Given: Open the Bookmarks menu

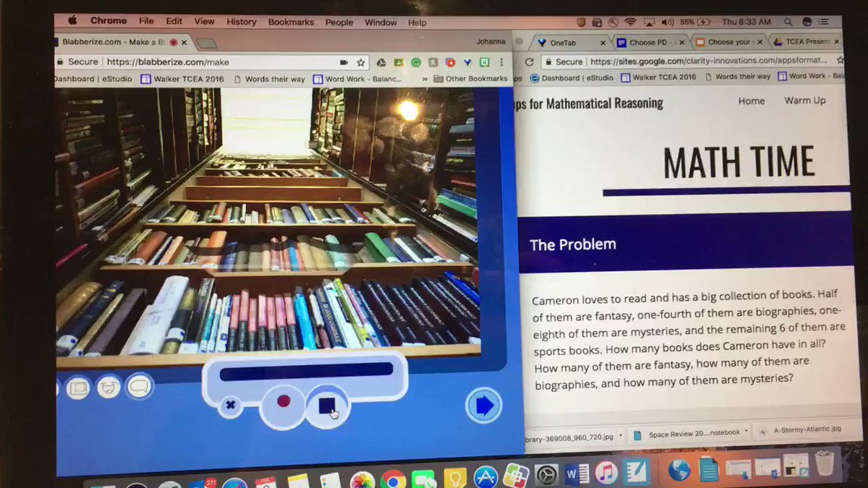Looking at the screenshot, I should coord(291,22).
